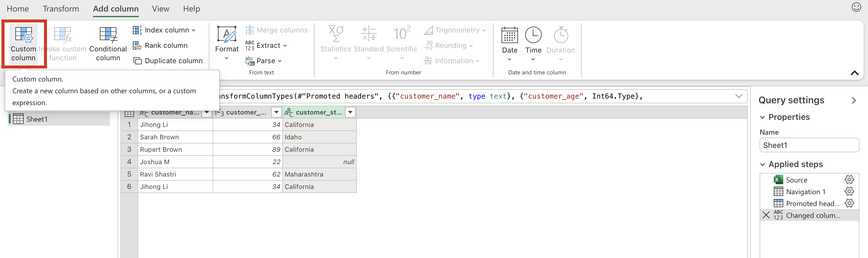Viewport: 868px width, 258px height.
Task: Expand the formula bar
Action: click(x=739, y=96)
